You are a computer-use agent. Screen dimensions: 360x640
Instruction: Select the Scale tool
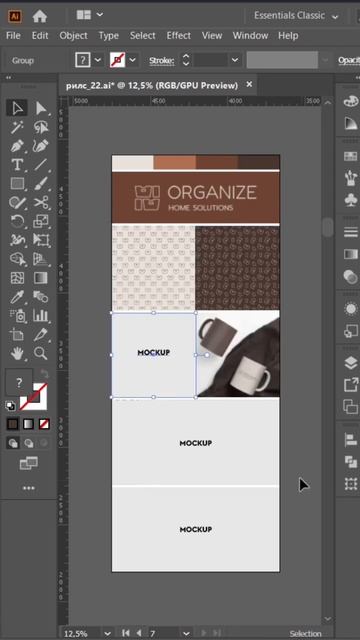click(41, 221)
